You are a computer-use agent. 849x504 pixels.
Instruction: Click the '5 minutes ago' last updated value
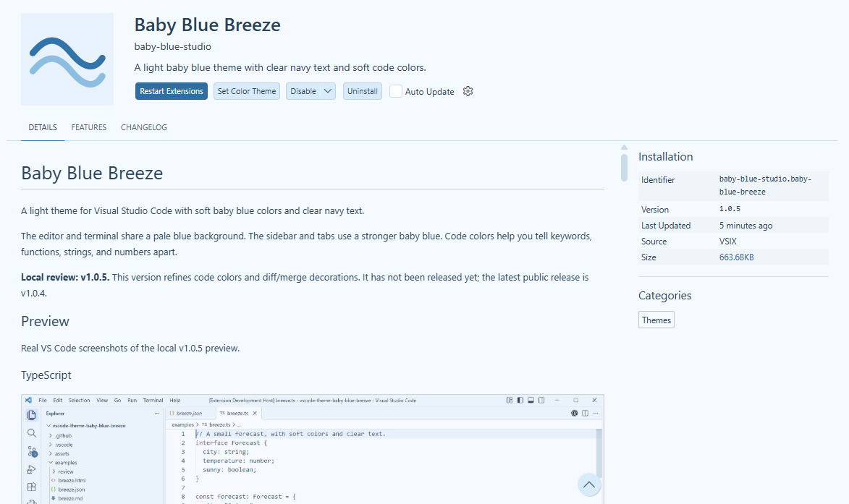click(x=745, y=226)
